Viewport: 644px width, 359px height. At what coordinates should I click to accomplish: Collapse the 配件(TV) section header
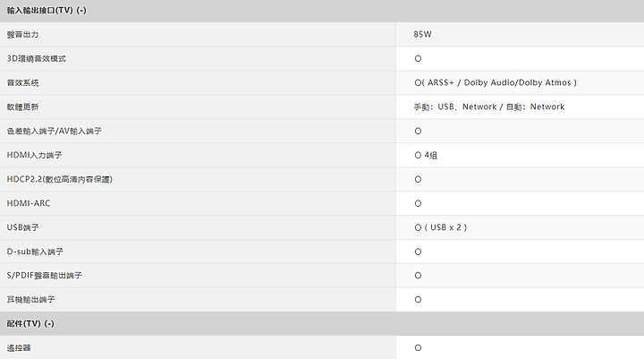[322, 323]
